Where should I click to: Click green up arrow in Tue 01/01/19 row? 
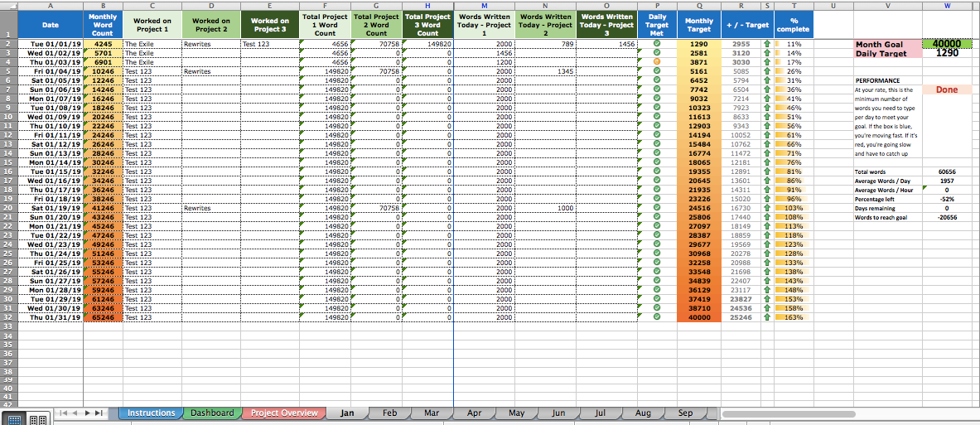pyautogui.click(x=767, y=45)
